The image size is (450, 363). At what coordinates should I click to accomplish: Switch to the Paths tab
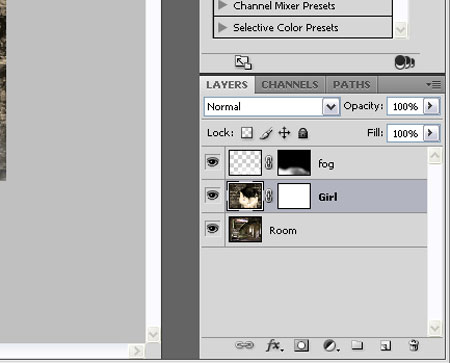point(351,85)
